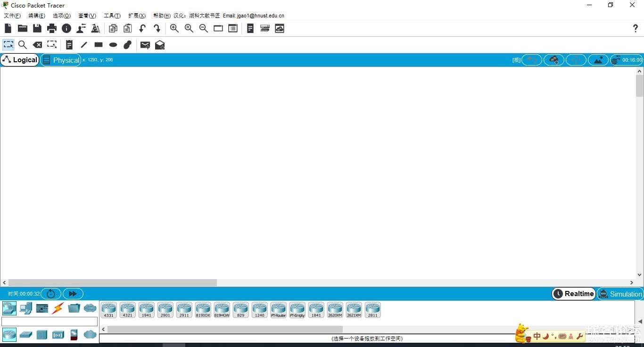Add a Simple PDU envelope
This screenshot has width=644, height=347.
pyautogui.click(x=145, y=45)
